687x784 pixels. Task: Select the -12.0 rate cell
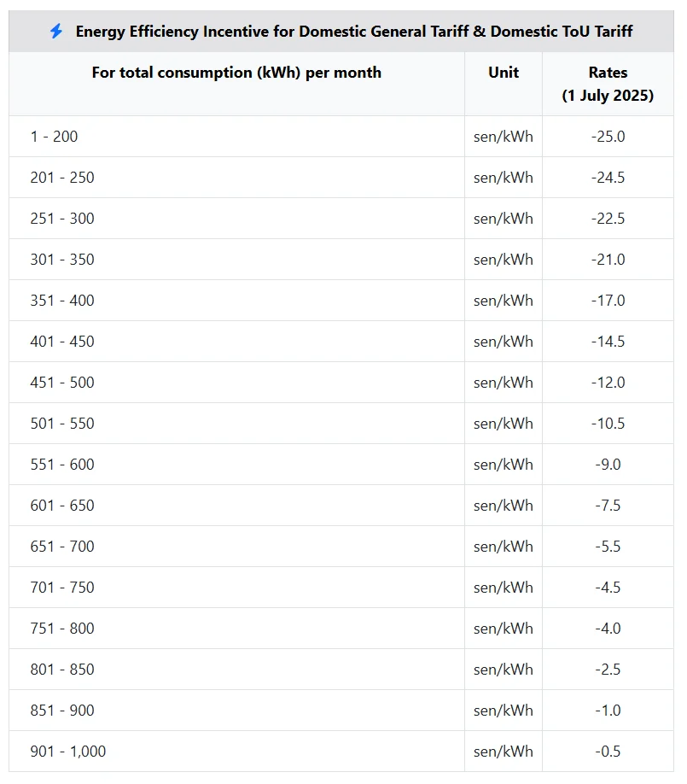[608, 383]
